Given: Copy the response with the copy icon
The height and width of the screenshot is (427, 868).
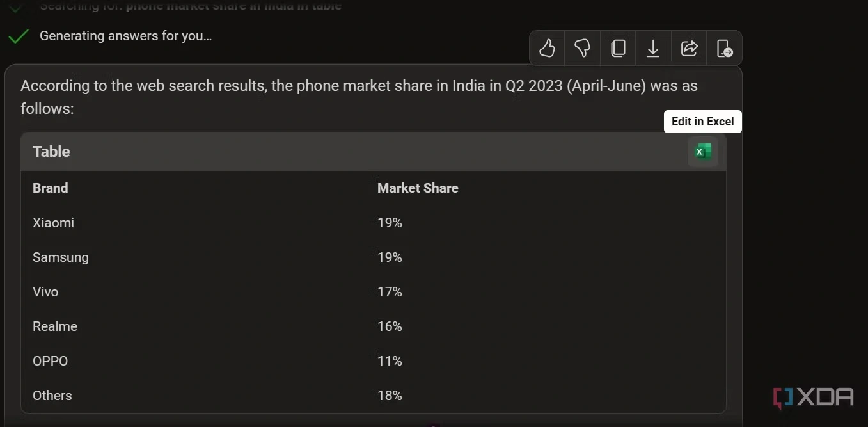Looking at the screenshot, I should coord(618,48).
